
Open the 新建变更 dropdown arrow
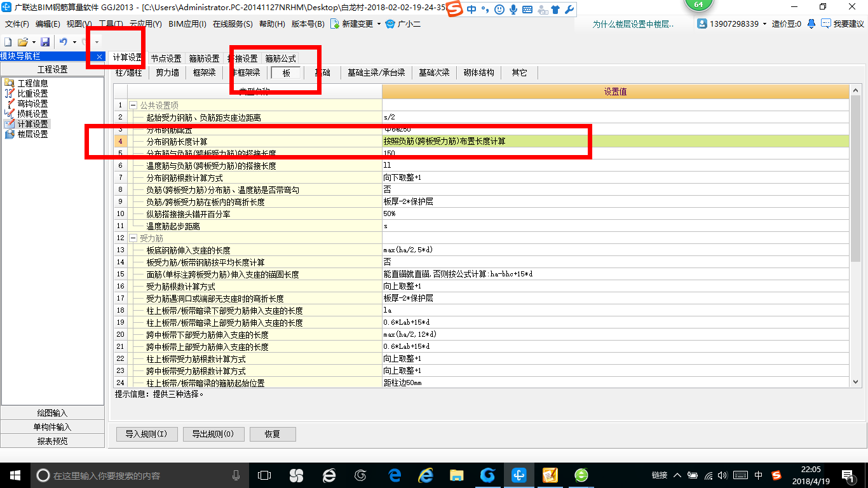click(x=379, y=24)
